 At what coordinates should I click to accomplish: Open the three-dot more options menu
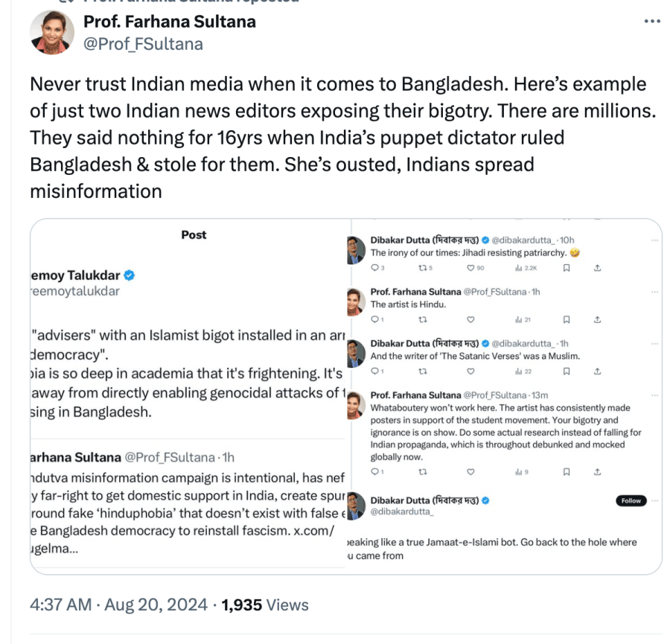[x=652, y=22]
